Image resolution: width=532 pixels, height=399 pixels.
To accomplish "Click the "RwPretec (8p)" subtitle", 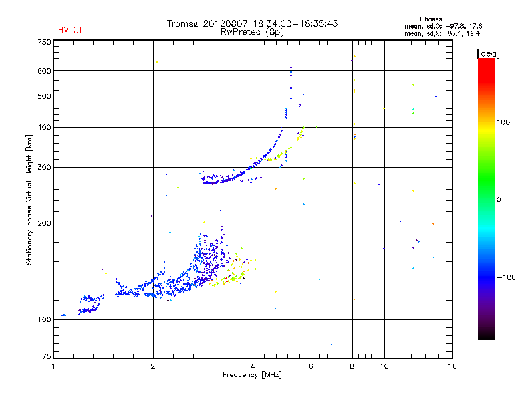I will coord(252,32).
